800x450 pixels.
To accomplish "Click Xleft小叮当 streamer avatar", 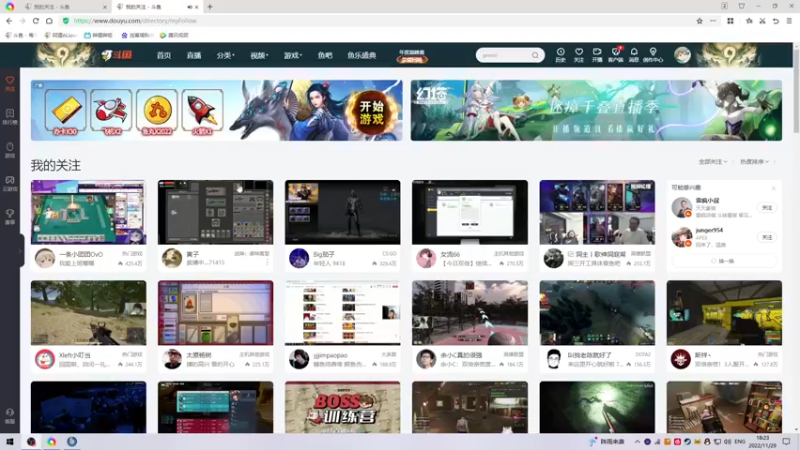I will click(45, 359).
